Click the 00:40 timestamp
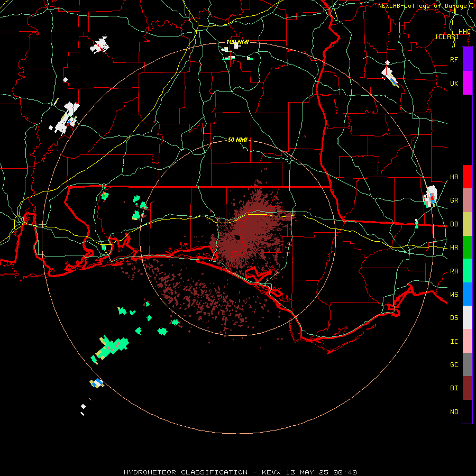Viewport: 476px width, 476px height. click(345, 472)
